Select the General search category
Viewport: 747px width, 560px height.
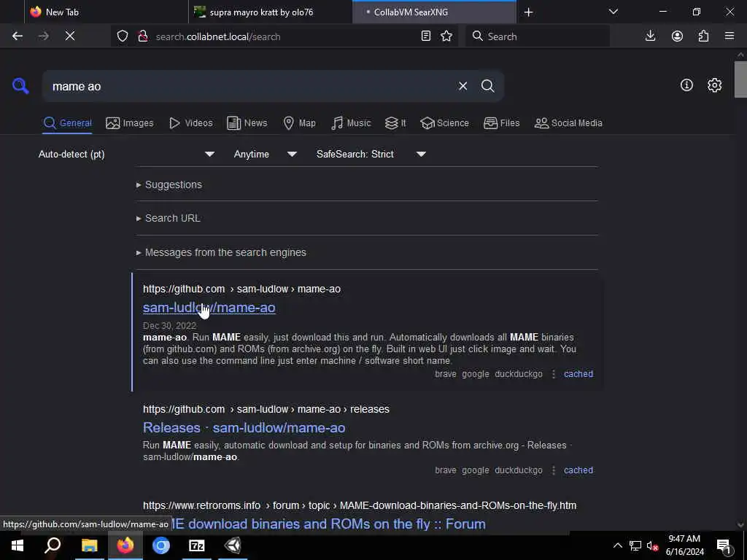tap(67, 122)
